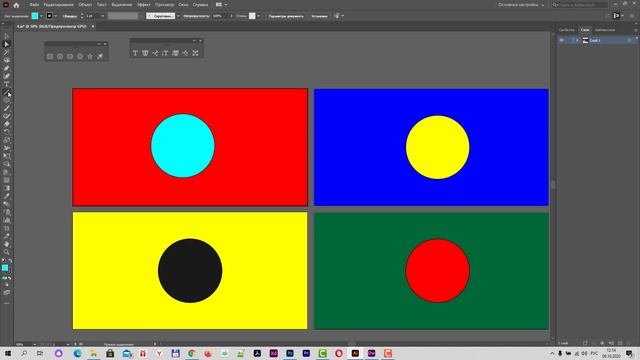This screenshot has height=360, width=640.
Task: Open the Редактирование menu
Action: point(58,5)
